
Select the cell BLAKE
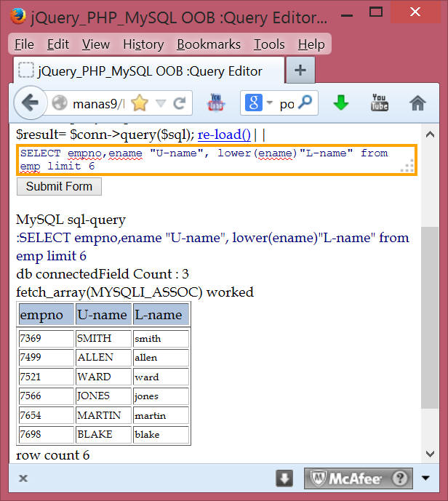coord(103,435)
